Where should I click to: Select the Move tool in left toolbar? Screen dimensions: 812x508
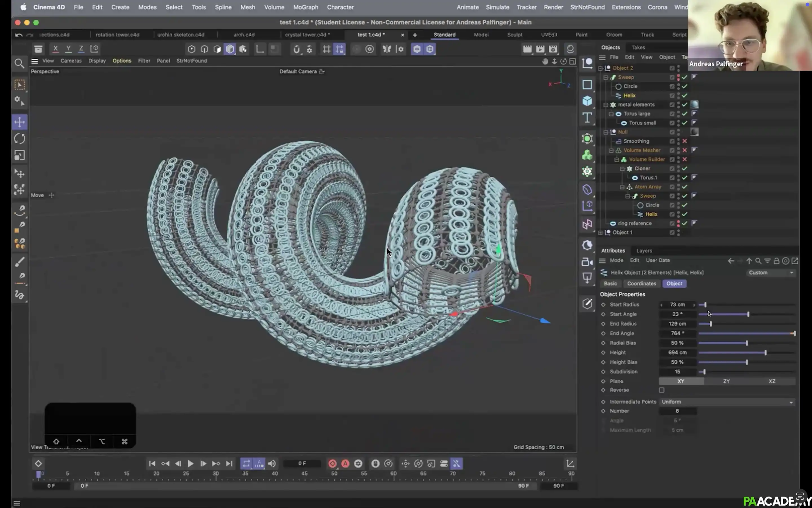19,122
